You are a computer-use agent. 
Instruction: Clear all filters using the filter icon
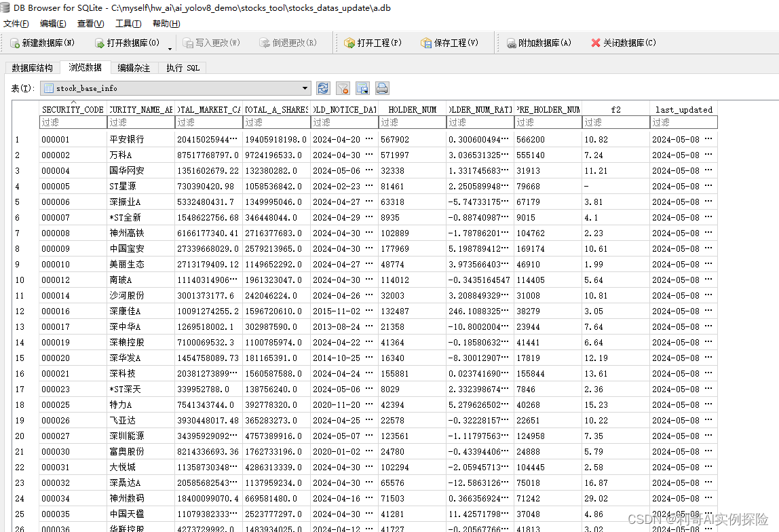coord(343,88)
